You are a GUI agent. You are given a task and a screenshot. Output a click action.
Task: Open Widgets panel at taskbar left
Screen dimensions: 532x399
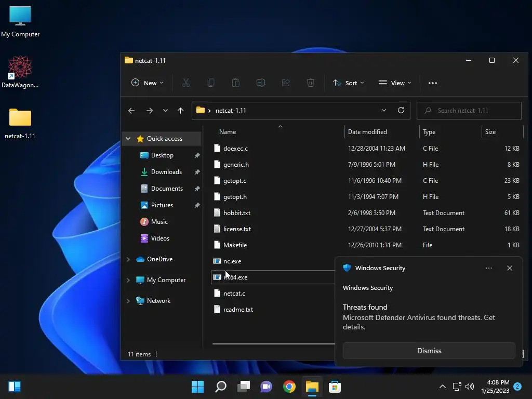click(15, 387)
